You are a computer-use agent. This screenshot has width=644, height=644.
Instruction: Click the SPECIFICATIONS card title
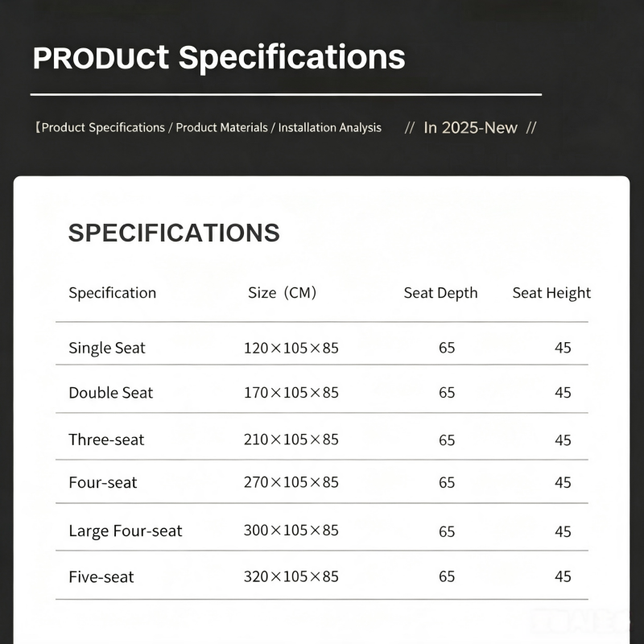tap(174, 233)
